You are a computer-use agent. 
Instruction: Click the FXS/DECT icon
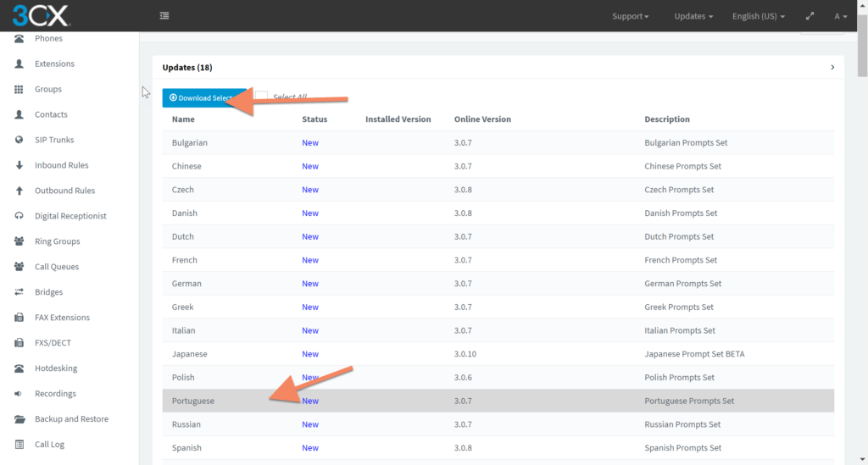[x=19, y=343]
